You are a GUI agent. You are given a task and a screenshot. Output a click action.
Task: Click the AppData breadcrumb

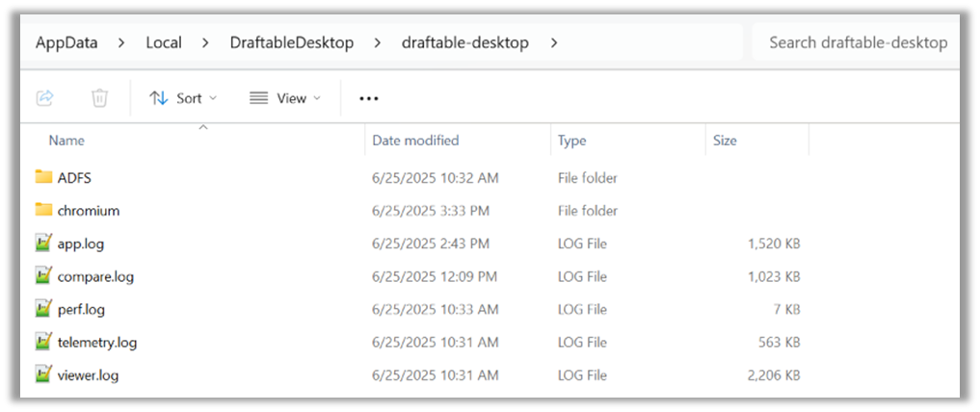[x=66, y=43]
